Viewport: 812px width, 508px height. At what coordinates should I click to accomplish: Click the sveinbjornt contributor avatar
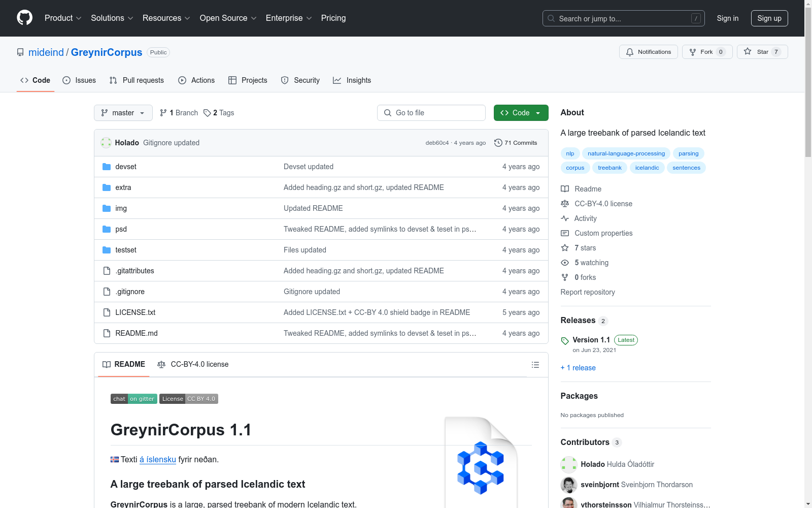(569, 485)
